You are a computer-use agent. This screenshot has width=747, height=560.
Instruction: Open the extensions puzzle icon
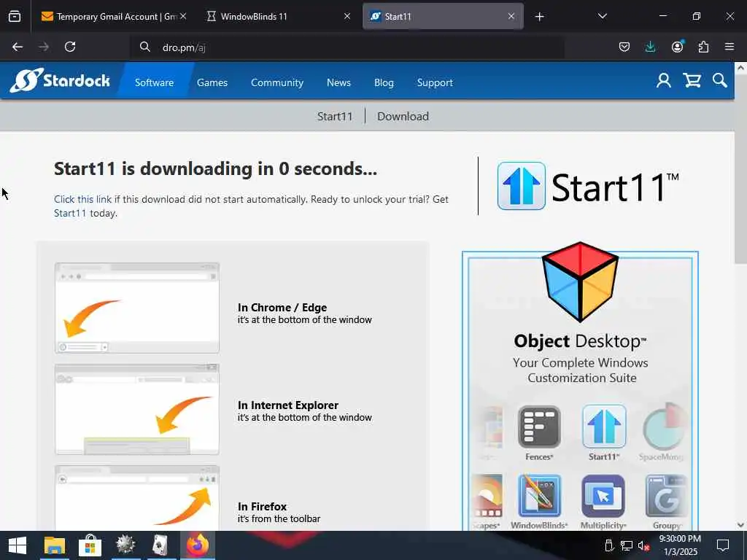click(x=703, y=47)
